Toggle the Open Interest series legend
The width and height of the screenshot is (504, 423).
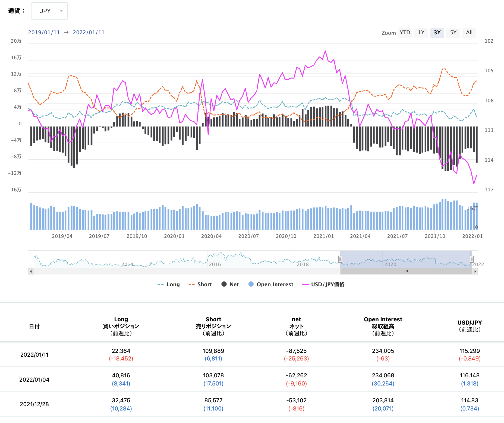(271, 284)
